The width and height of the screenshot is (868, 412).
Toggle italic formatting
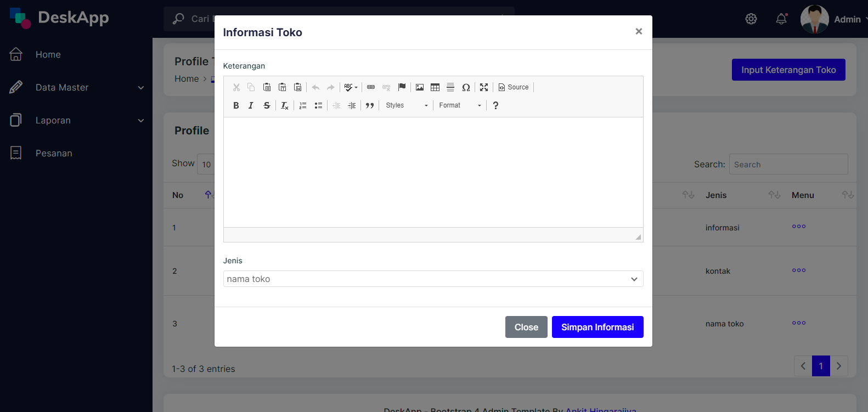251,105
